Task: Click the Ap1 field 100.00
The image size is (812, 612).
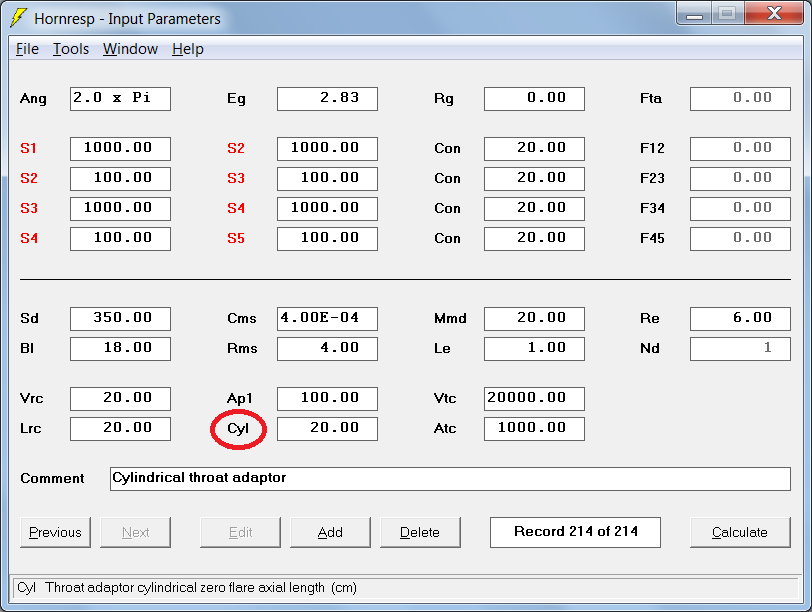Action: pos(327,399)
